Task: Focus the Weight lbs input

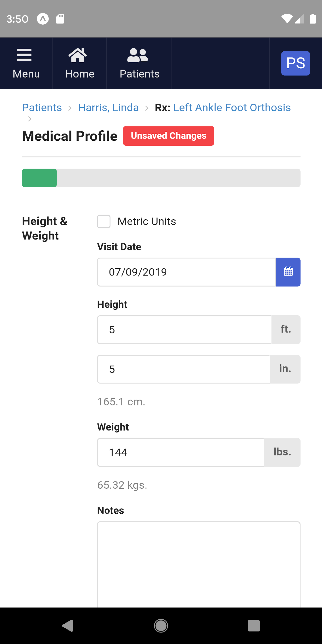Action: coord(181,452)
